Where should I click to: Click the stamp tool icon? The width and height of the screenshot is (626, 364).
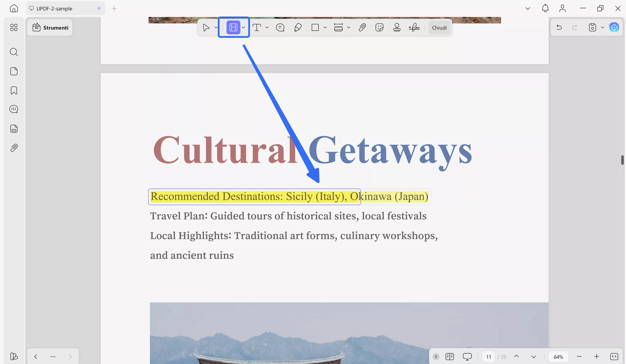pyautogui.click(x=397, y=27)
